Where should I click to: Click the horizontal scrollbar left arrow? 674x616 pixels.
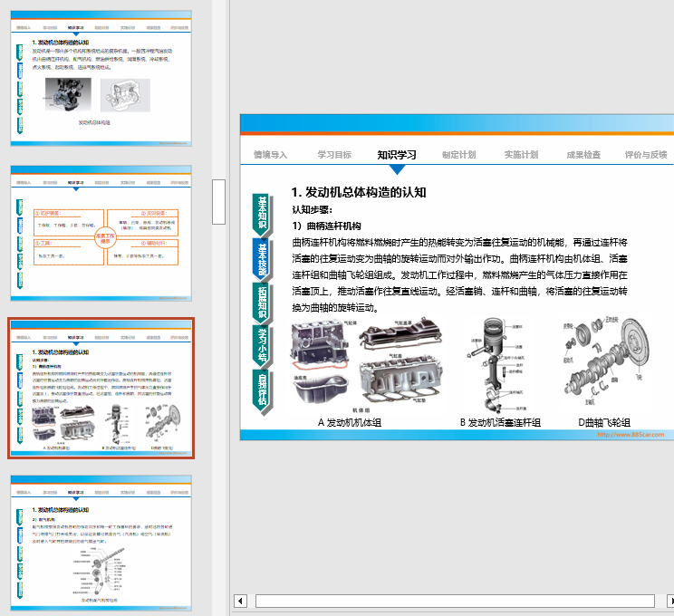coord(240,601)
